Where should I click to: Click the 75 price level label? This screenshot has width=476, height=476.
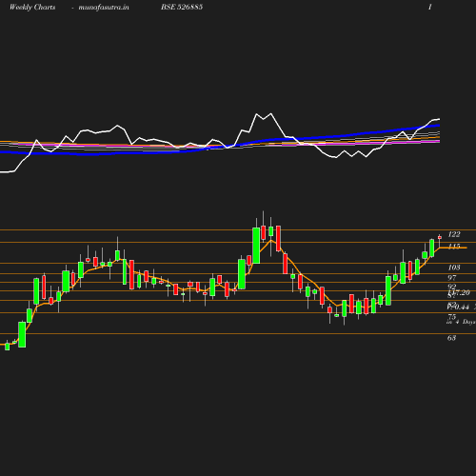click(x=452, y=316)
